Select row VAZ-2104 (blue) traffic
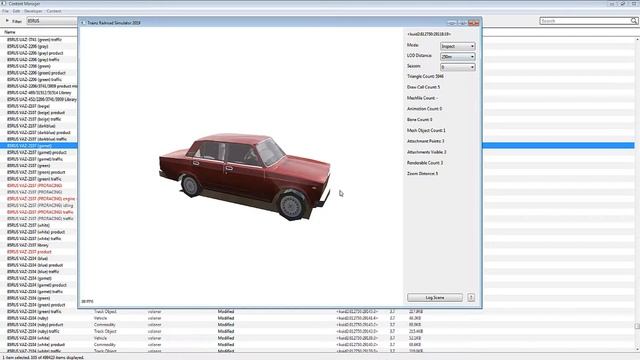640x360 pixels. (x=33, y=271)
